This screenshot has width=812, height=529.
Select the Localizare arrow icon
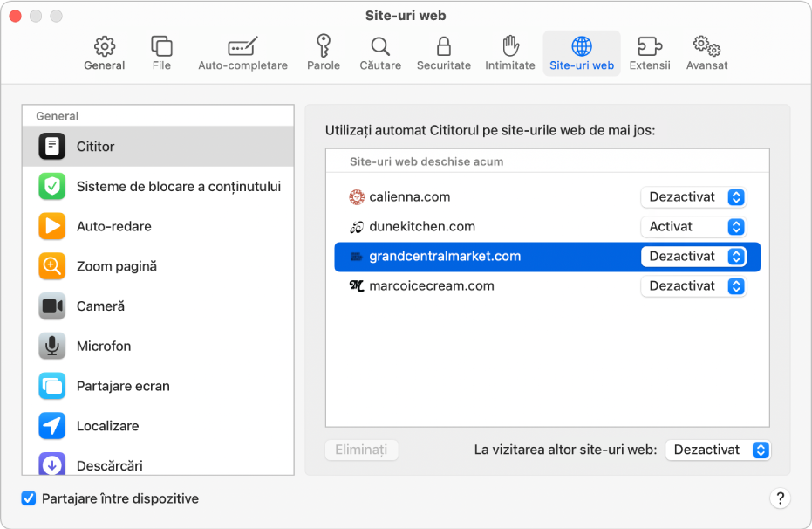click(x=51, y=425)
